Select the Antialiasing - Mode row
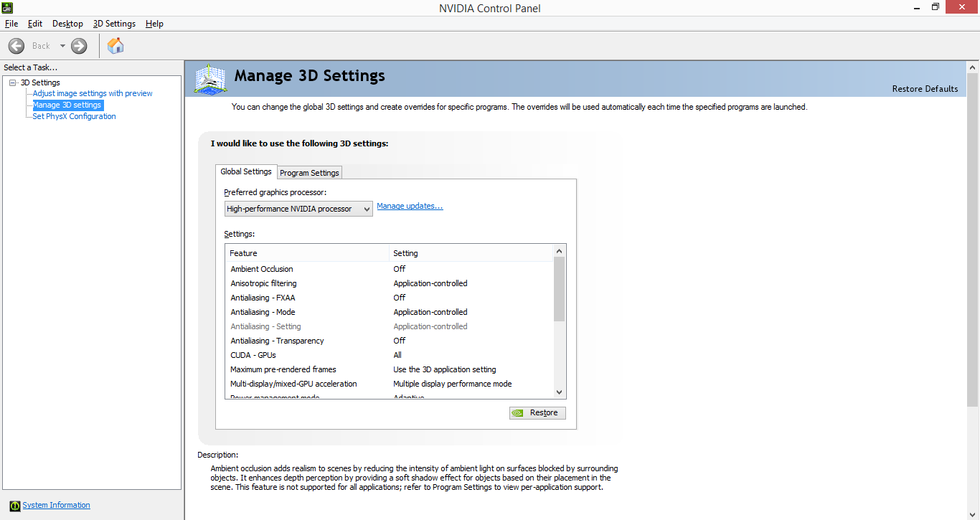 390,312
